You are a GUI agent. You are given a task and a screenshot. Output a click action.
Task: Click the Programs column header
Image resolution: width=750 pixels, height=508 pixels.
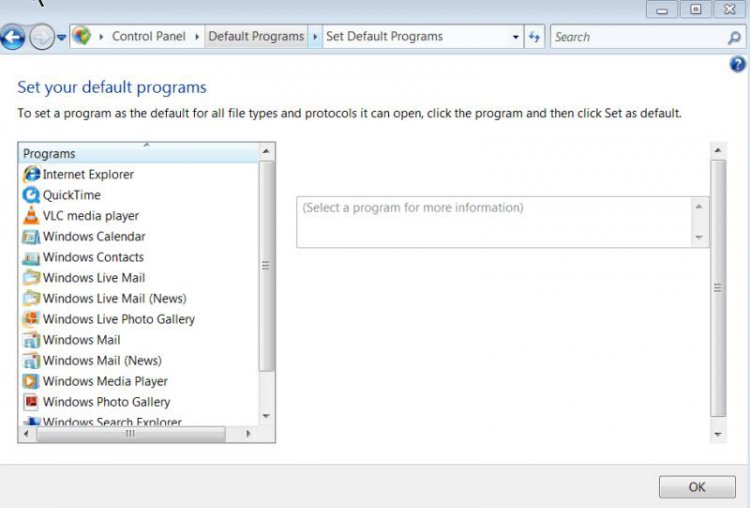point(139,154)
